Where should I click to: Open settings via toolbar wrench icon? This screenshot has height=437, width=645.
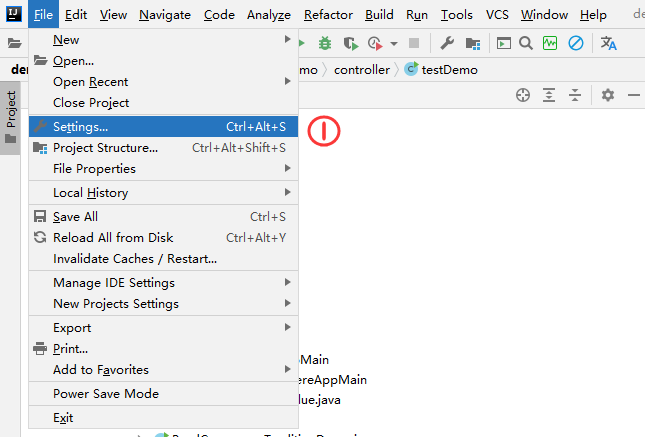pos(447,44)
